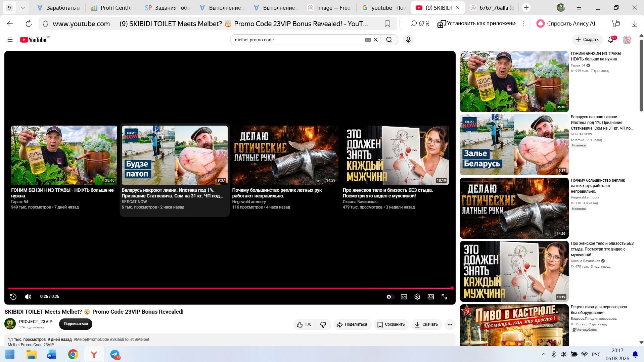Open the YouTube guide hamburger menu
The height and width of the screenshot is (362, 644).
pos(10,40)
